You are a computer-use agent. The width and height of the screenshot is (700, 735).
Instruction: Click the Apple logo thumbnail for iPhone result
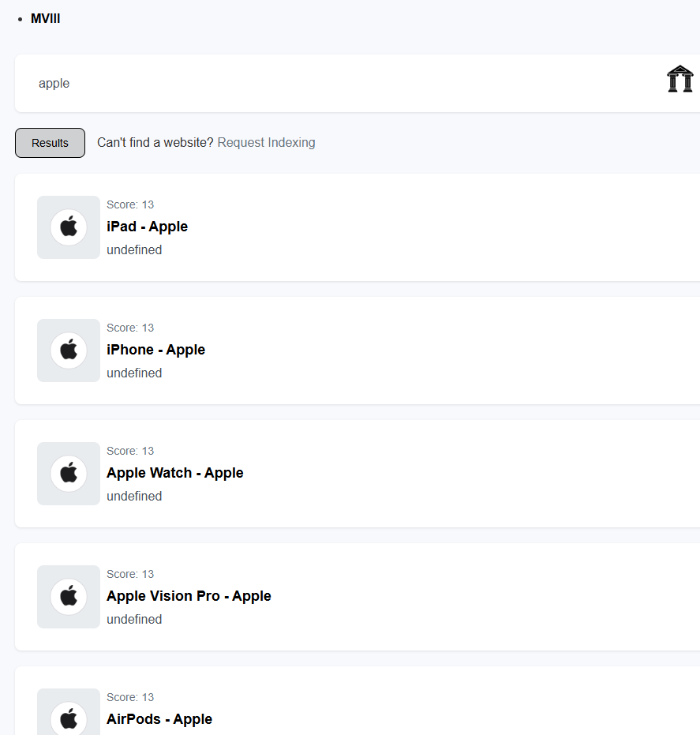pos(69,351)
